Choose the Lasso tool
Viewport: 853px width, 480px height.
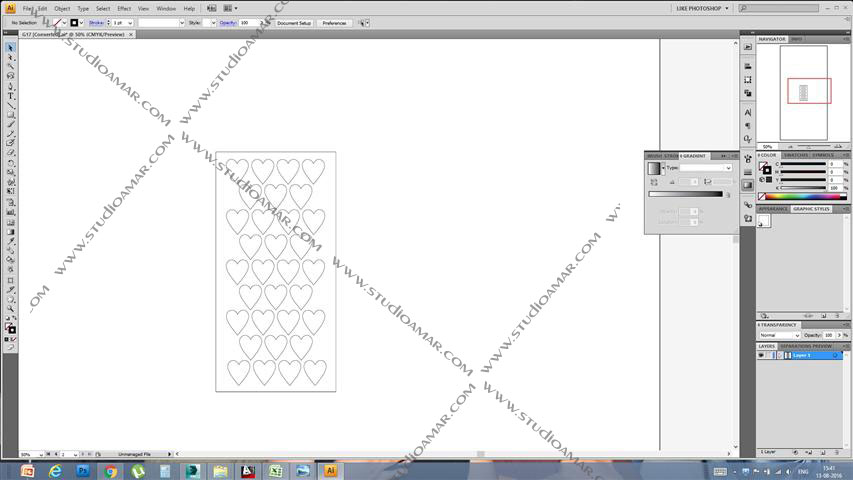click(x=10, y=76)
